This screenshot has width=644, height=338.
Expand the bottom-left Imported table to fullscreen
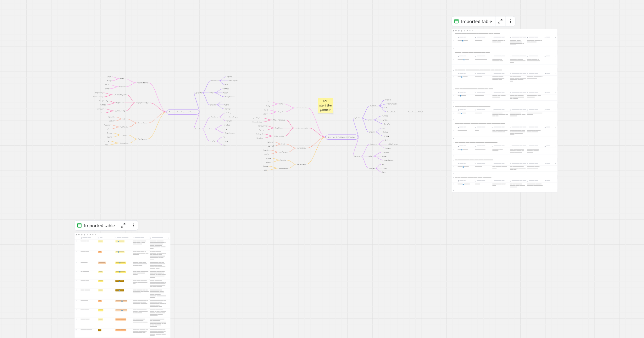pyautogui.click(x=123, y=225)
